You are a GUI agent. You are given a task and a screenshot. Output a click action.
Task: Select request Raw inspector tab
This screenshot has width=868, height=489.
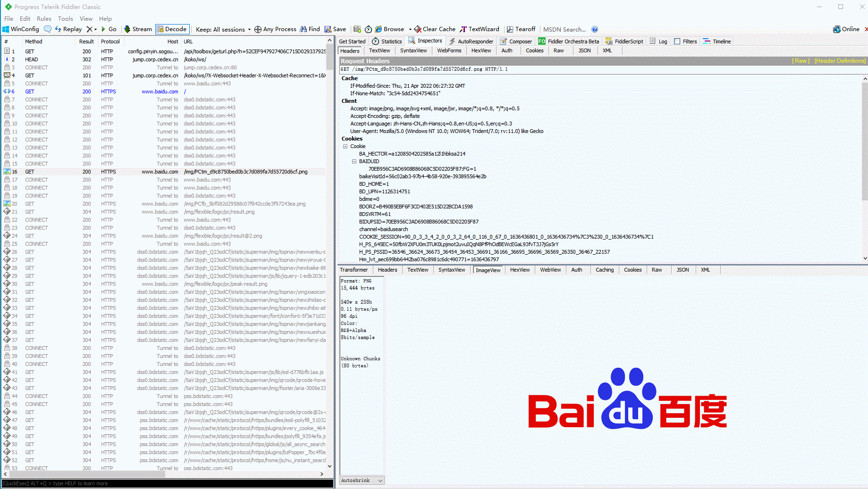[x=559, y=51]
